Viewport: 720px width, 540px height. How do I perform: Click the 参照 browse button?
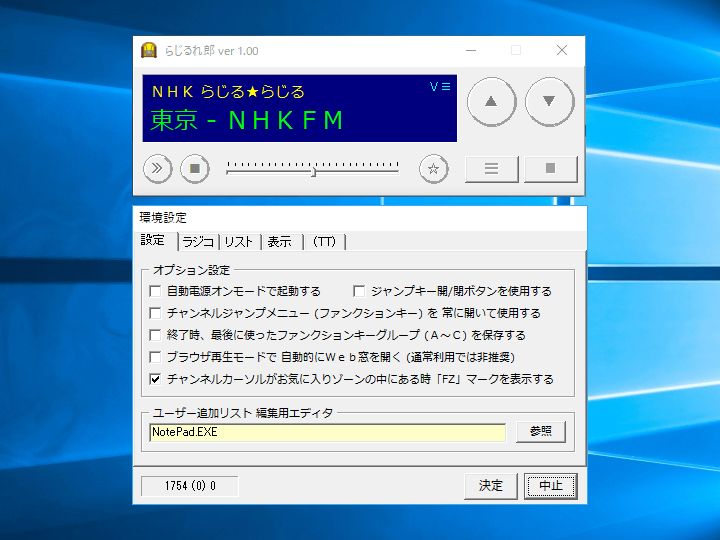click(540, 432)
